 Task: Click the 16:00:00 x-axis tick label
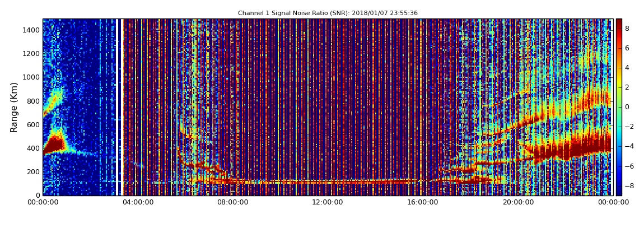pyautogui.click(x=422, y=202)
